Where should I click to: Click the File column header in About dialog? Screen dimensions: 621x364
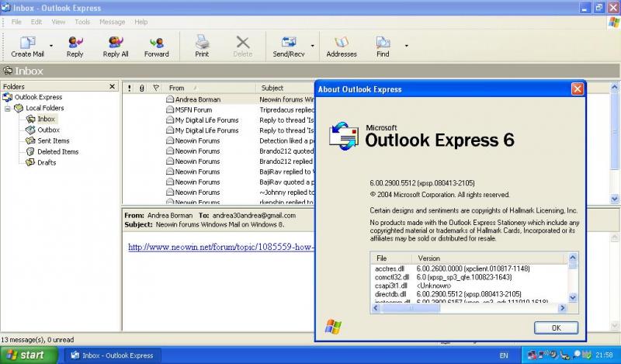tap(391, 258)
